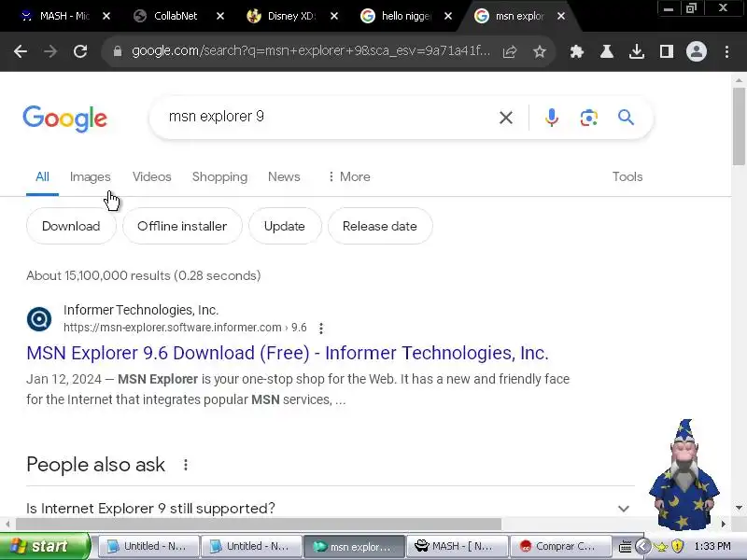Viewport: 747px width, 560px height.
Task: Click the tray keyboard icon
Action: (626, 546)
